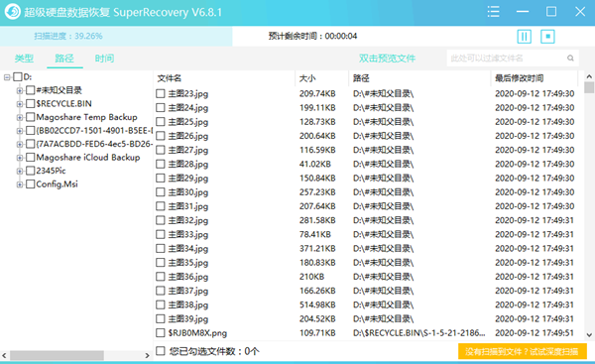Switch to the 时间 tab
This screenshot has height=364, width=595.
click(x=104, y=59)
